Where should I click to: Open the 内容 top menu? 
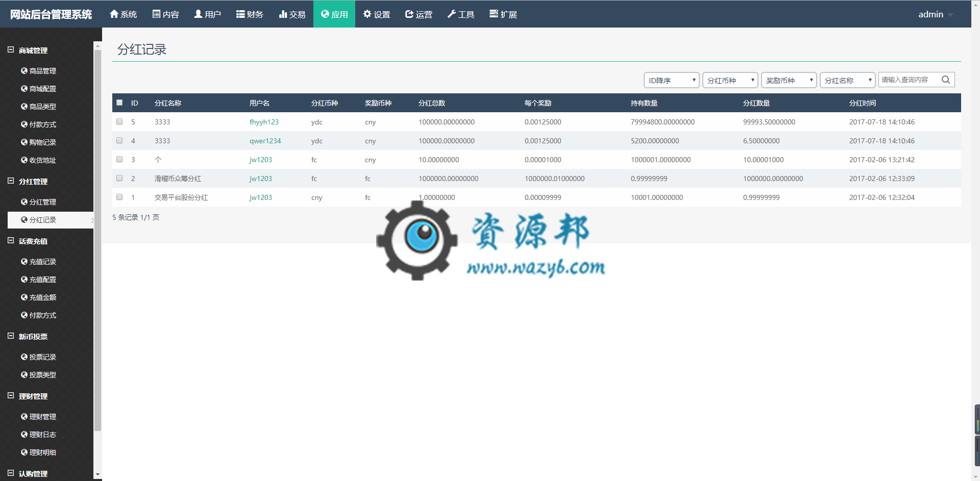166,14
